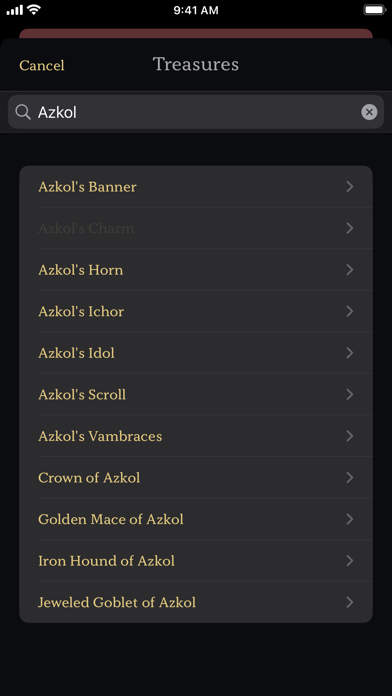Tap the Wi-Fi status icon
The height and width of the screenshot is (696, 392).
(34, 10)
